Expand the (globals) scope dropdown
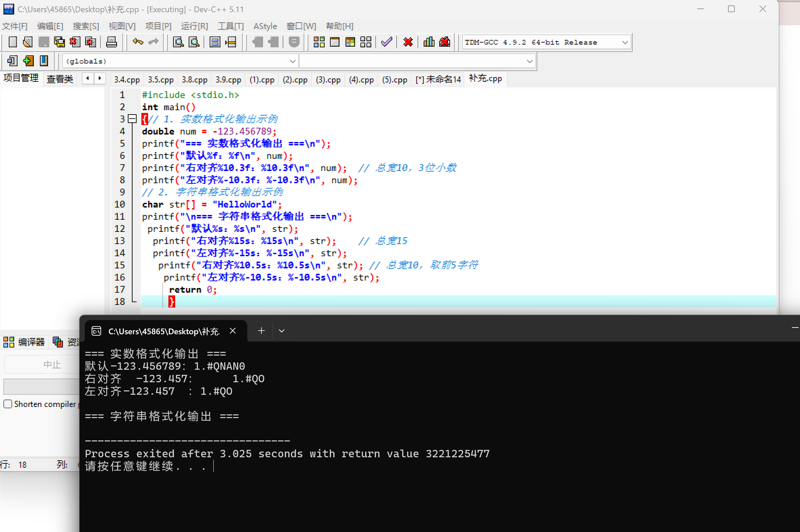 (292, 62)
